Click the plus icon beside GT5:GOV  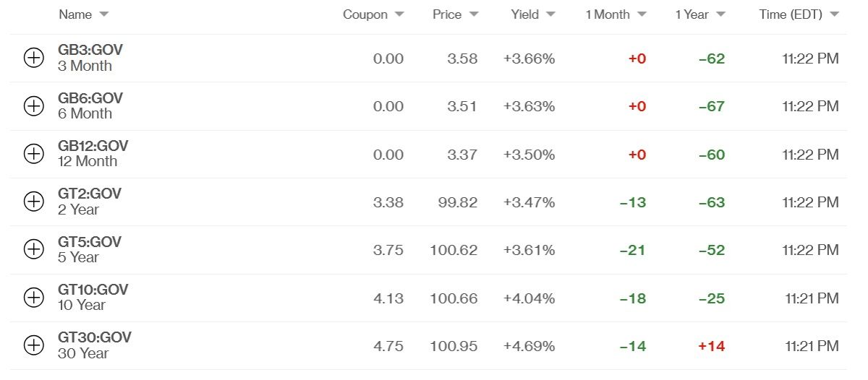[34, 249]
